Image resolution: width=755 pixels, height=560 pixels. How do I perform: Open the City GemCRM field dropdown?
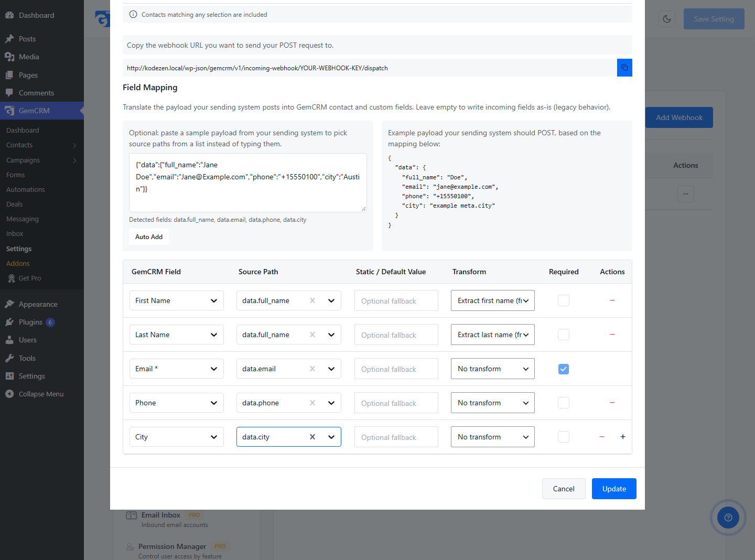click(x=177, y=437)
